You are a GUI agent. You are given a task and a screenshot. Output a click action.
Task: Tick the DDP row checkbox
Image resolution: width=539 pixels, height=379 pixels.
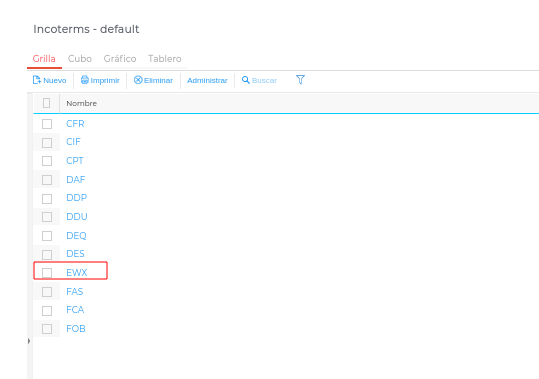(x=47, y=199)
